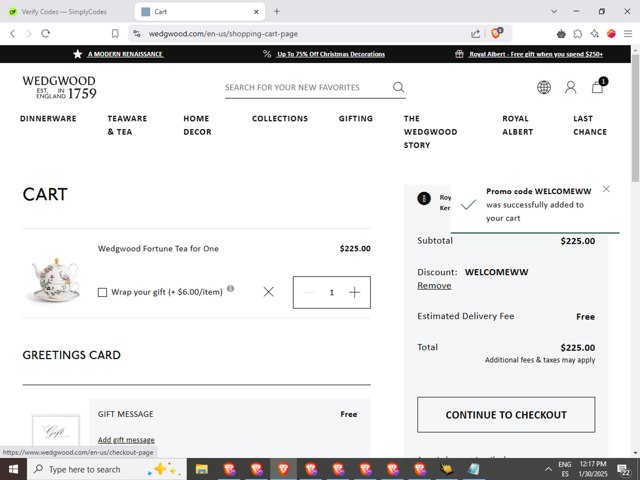Screen dimensions: 640x480
Task: Open shopping bag cart icon
Action: (598, 87)
